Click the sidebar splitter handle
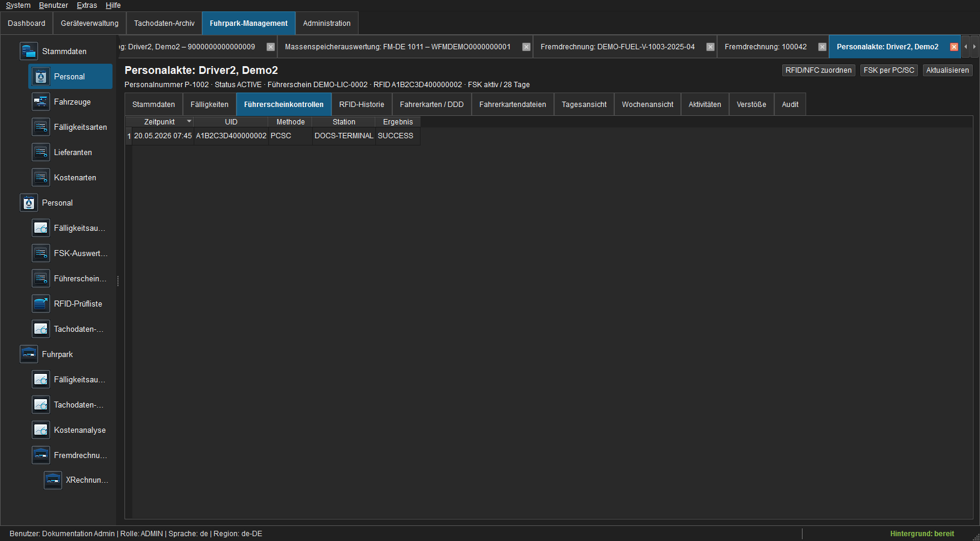 tap(118, 281)
